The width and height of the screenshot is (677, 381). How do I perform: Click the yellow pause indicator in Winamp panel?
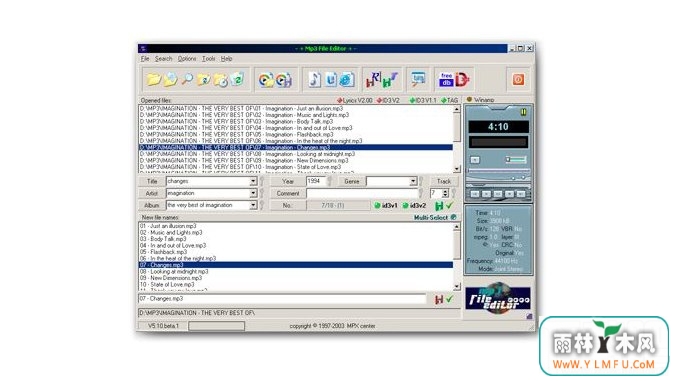pos(523,112)
